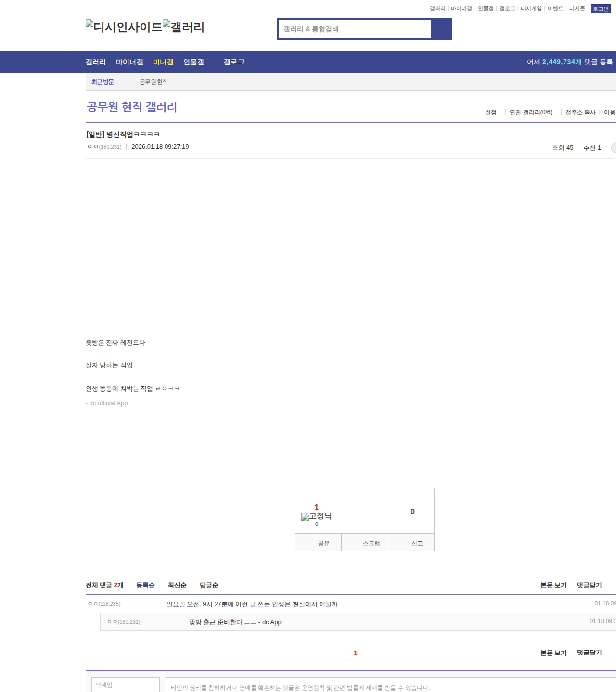Screen dimensions: 616x692
Task: Click the 닉네임 input field
Action: pyautogui.click(x=125, y=685)
